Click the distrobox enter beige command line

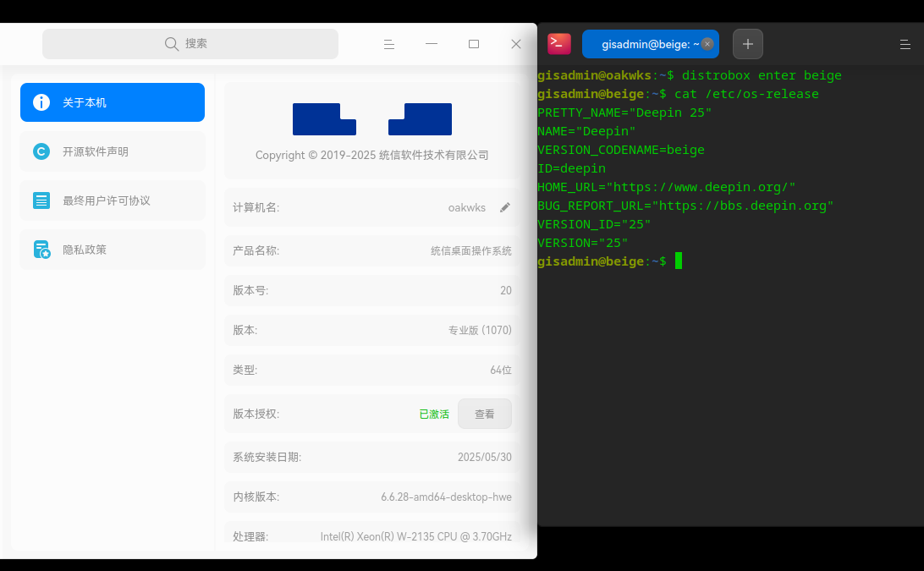690,75
